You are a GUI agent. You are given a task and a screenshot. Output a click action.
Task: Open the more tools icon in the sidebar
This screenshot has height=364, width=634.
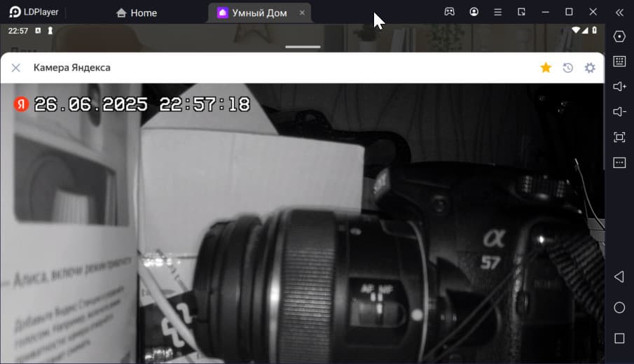tap(619, 163)
